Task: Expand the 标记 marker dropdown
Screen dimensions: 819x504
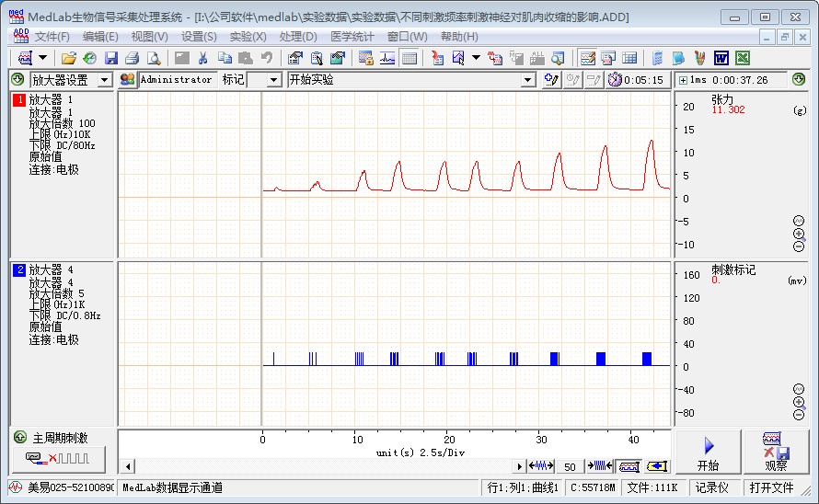Action: (x=273, y=80)
